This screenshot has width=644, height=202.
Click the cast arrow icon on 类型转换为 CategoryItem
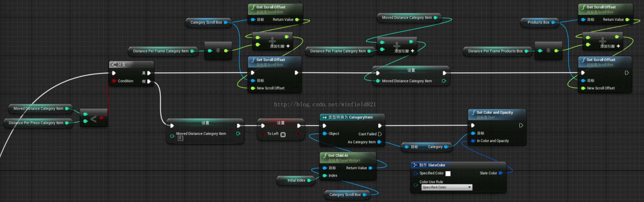[325, 117]
